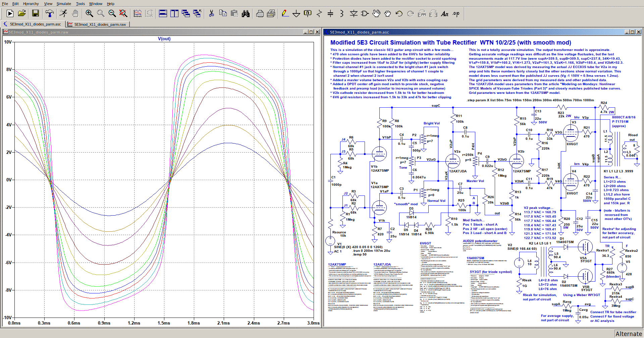Open the Hierarchy menu
The height and width of the screenshot is (338, 644).
point(31,4)
